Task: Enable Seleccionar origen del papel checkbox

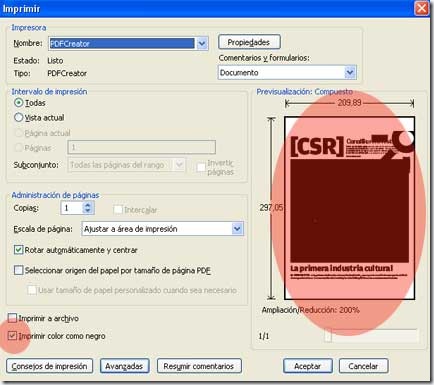Action: (x=19, y=270)
